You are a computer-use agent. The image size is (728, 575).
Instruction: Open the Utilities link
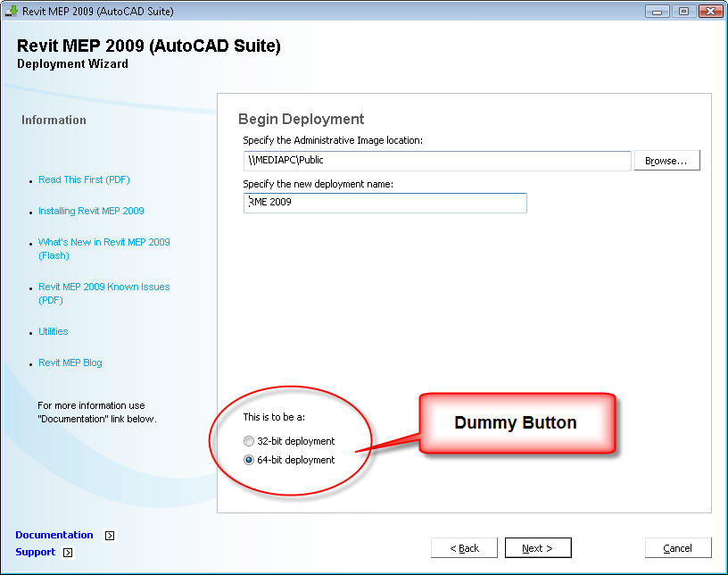pyautogui.click(x=53, y=331)
